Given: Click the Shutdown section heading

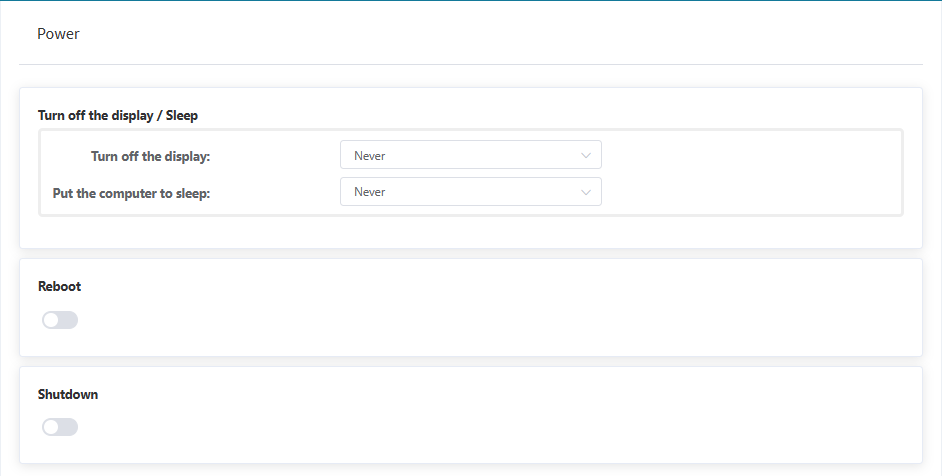Looking at the screenshot, I should pyautogui.click(x=68, y=394).
